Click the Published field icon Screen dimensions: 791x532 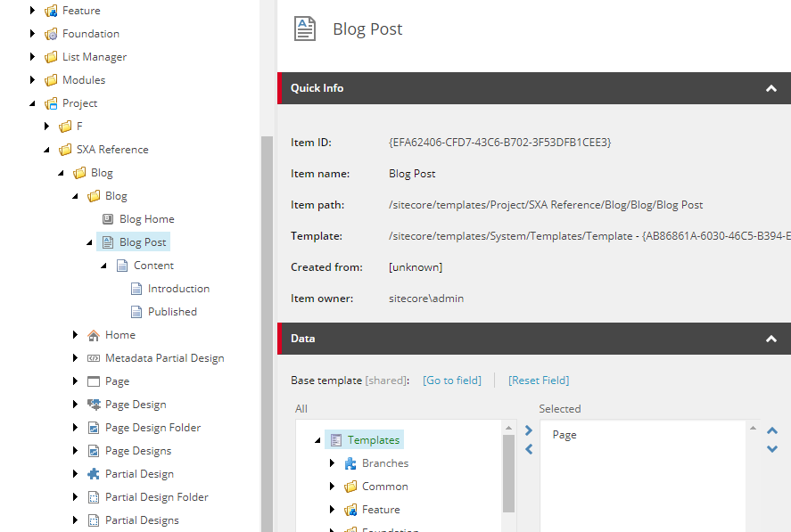(136, 312)
